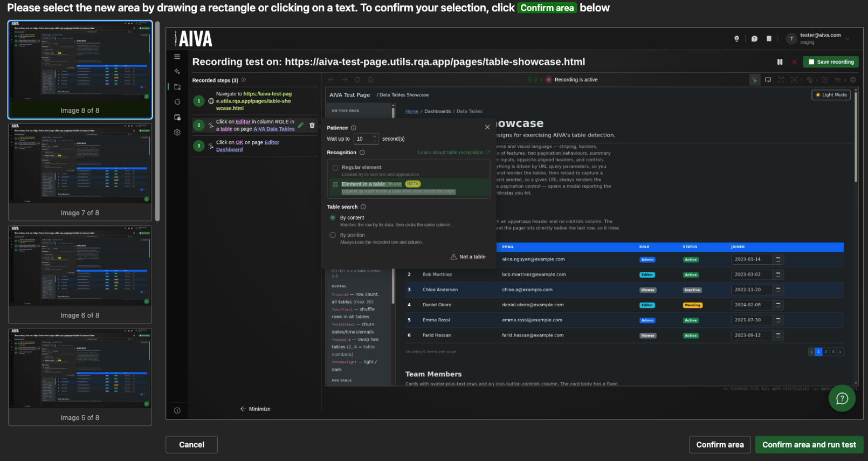
Task: Click the globe icon in recording toolbar
Action: [x=853, y=80]
